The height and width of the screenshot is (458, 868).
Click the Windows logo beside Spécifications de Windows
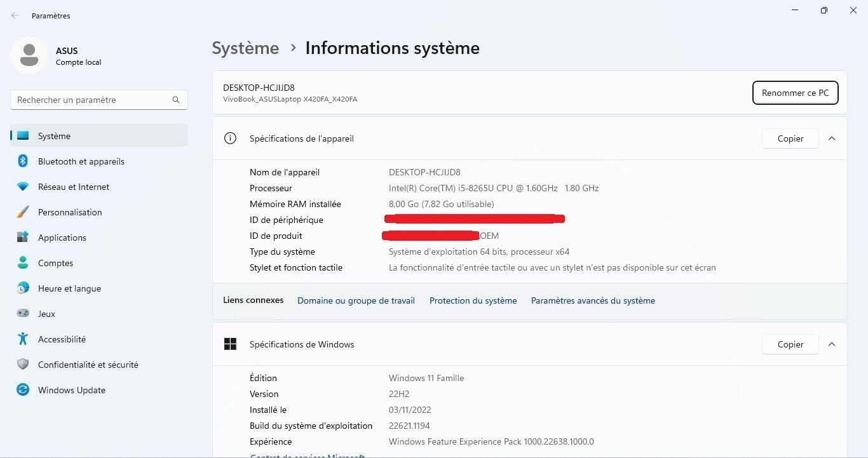pyautogui.click(x=230, y=344)
